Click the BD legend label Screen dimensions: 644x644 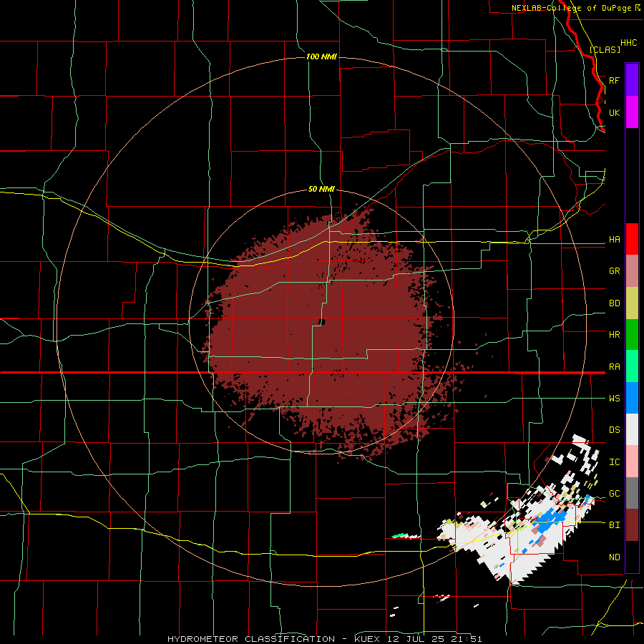614,303
